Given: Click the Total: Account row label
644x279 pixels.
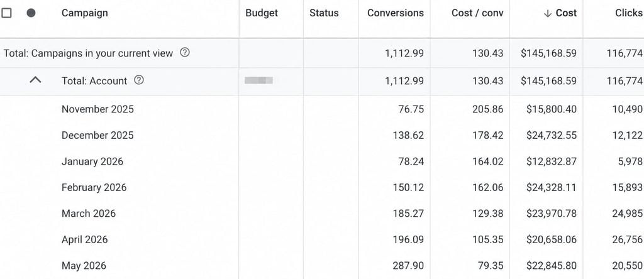Looking at the screenshot, I should coord(94,81).
